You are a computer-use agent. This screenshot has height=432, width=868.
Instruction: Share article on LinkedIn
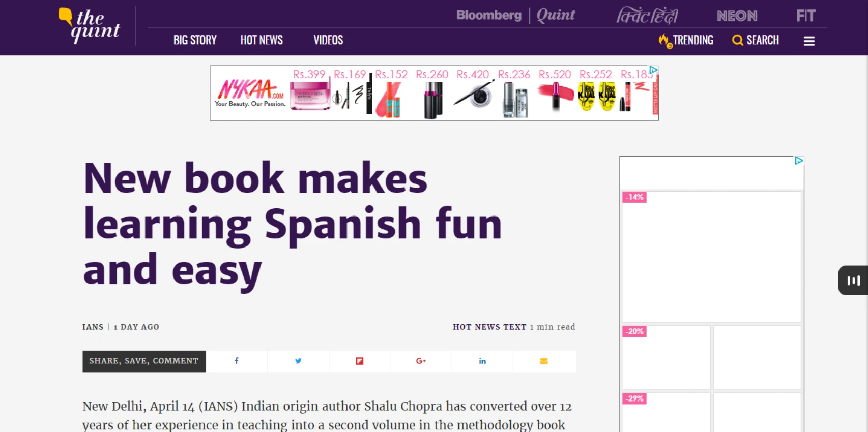click(482, 361)
